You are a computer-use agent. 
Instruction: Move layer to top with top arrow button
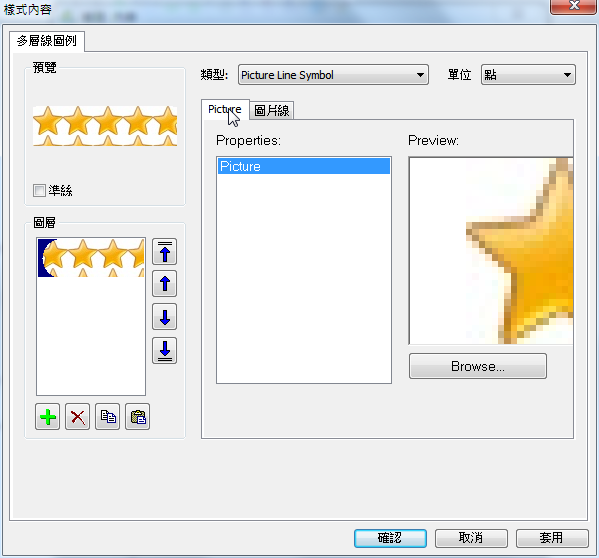point(164,252)
